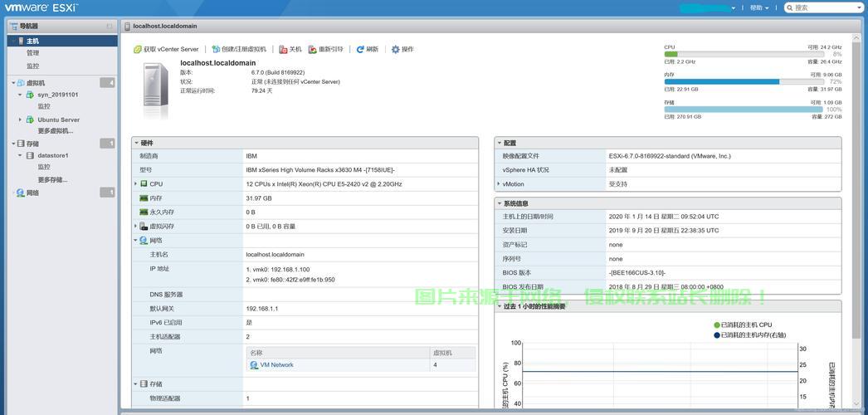Open the VM Network link
The width and height of the screenshot is (868, 415).
[x=276, y=365]
